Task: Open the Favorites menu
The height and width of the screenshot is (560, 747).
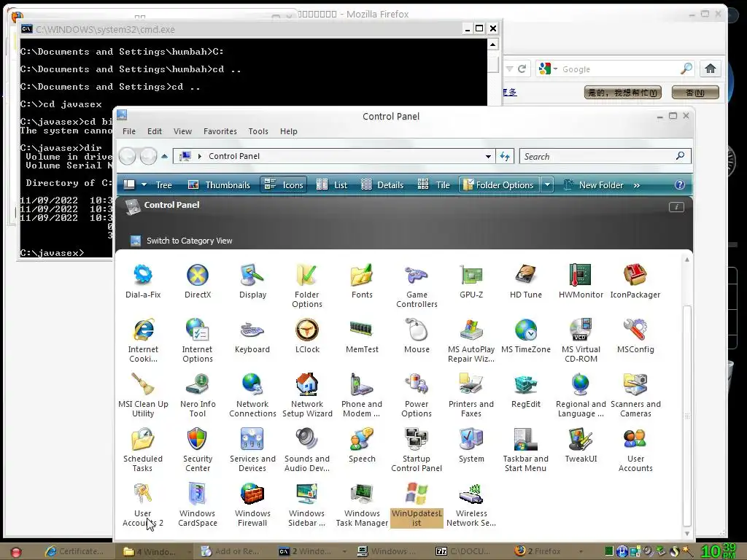Action: point(220,131)
